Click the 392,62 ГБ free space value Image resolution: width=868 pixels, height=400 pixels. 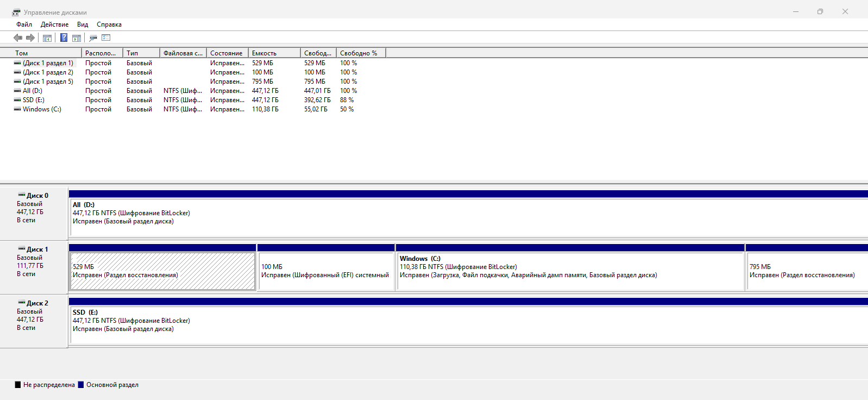[317, 100]
